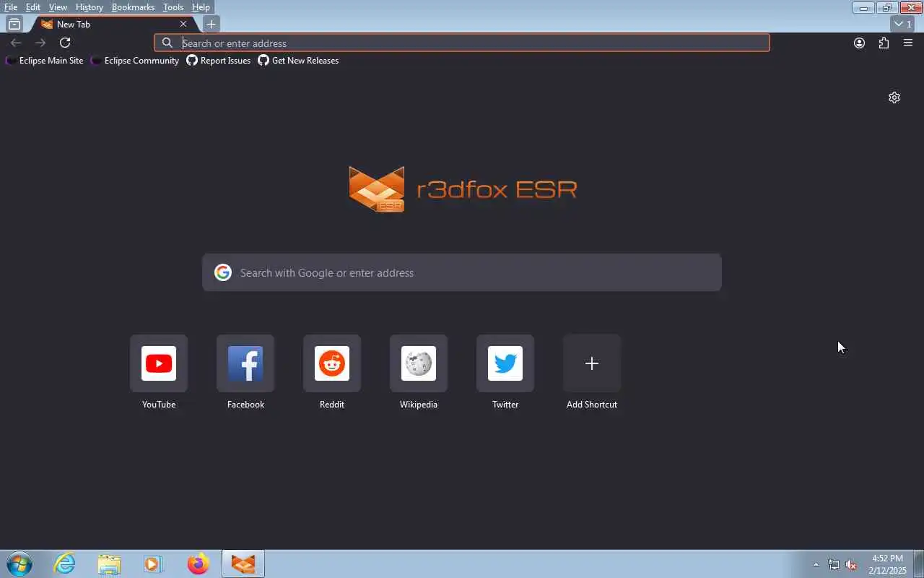Open the Extensions puzzle icon
Screen dimensions: 924x578
tap(884, 43)
